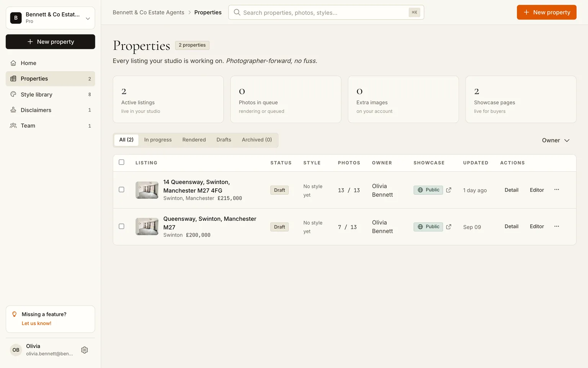Click the Properties building icon in sidebar
The height and width of the screenshot is (368, 588).
pyautogui.click(x=13, y=79)
